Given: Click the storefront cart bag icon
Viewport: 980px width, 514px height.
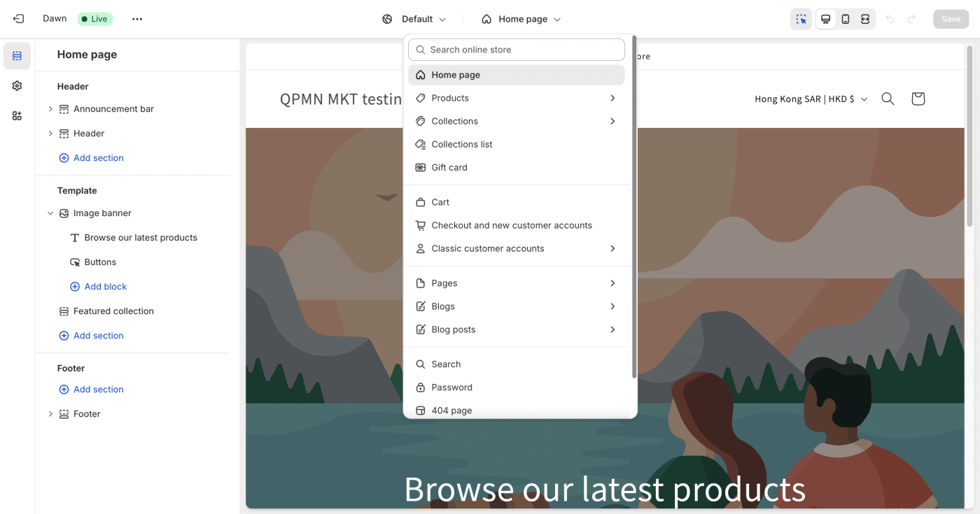Looking at the screenshot, I should point(918,99).
